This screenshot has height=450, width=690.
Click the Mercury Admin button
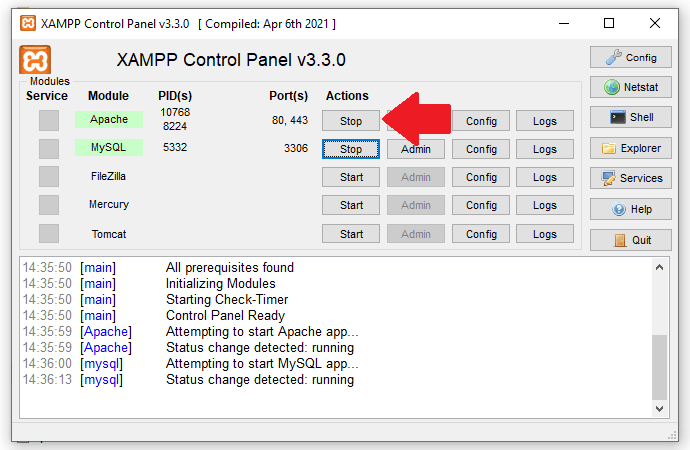tap(416, 205)
